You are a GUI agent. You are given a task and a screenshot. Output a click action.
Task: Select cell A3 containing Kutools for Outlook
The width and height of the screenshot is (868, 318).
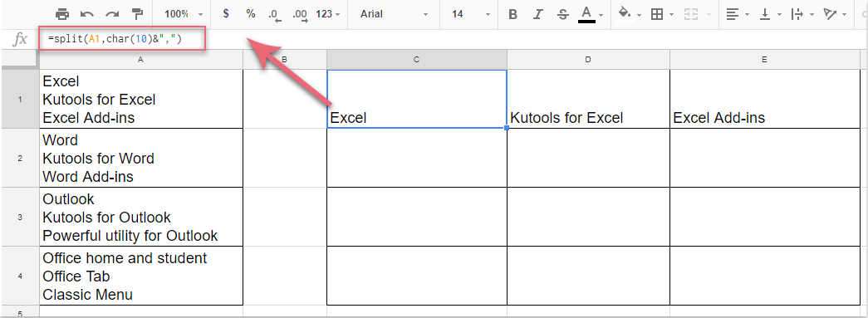point(141,217)
